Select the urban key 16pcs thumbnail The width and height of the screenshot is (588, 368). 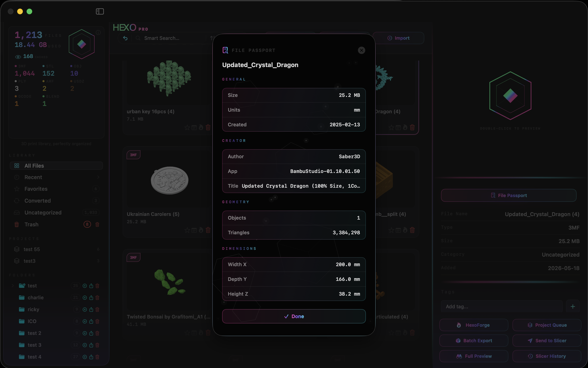[x=169, y=78]
